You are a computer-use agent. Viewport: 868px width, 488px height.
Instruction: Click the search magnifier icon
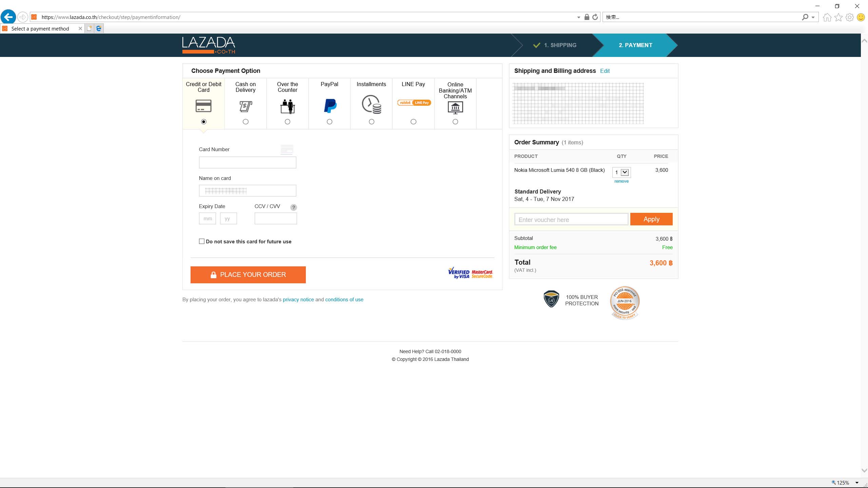(x=805, y=17)
